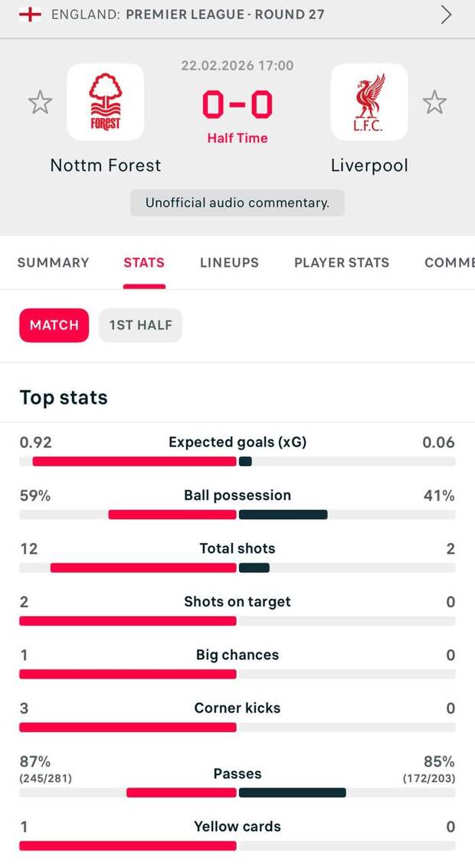Switch to 1st Half stats

140,325
